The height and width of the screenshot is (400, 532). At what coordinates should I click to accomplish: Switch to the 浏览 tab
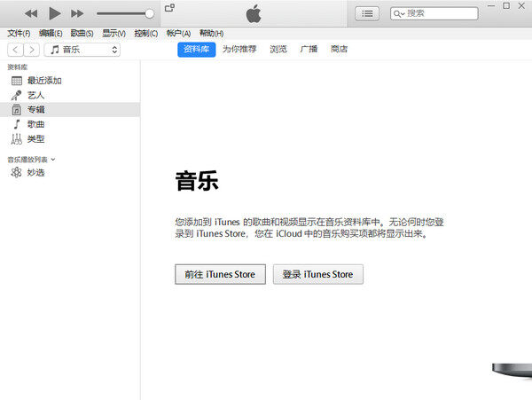point(278,49)
